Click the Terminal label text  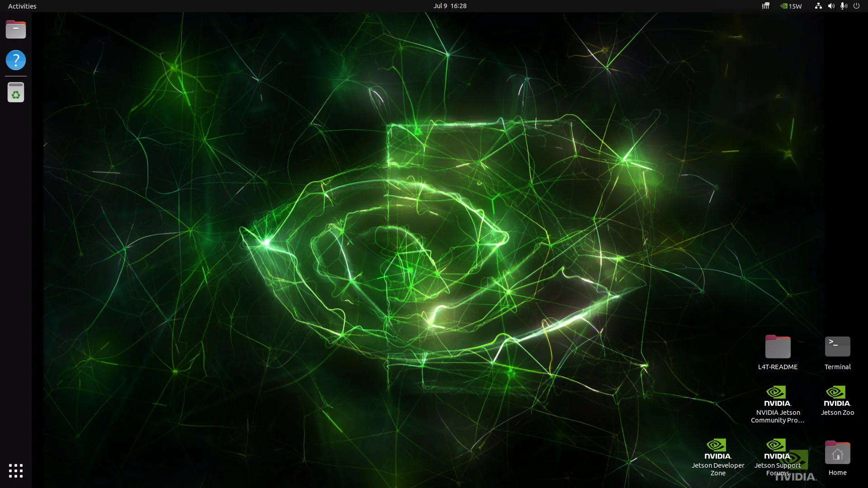coord(837,367)
